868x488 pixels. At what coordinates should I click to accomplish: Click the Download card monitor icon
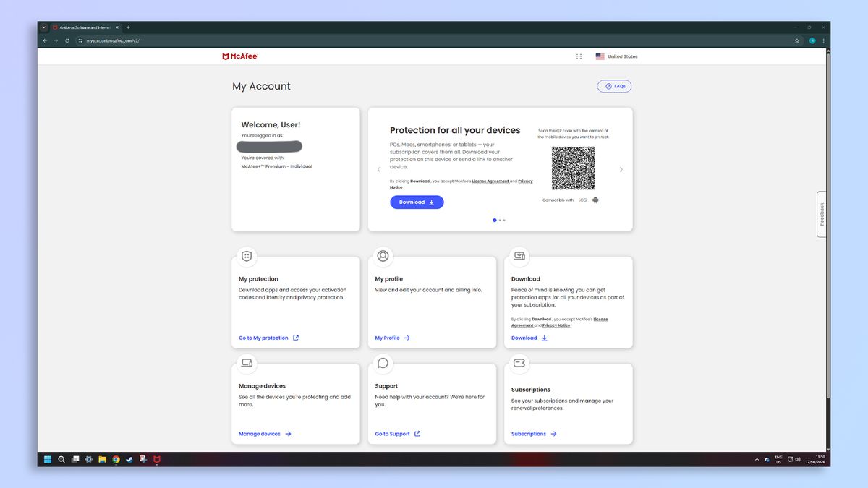pos(519,256)
